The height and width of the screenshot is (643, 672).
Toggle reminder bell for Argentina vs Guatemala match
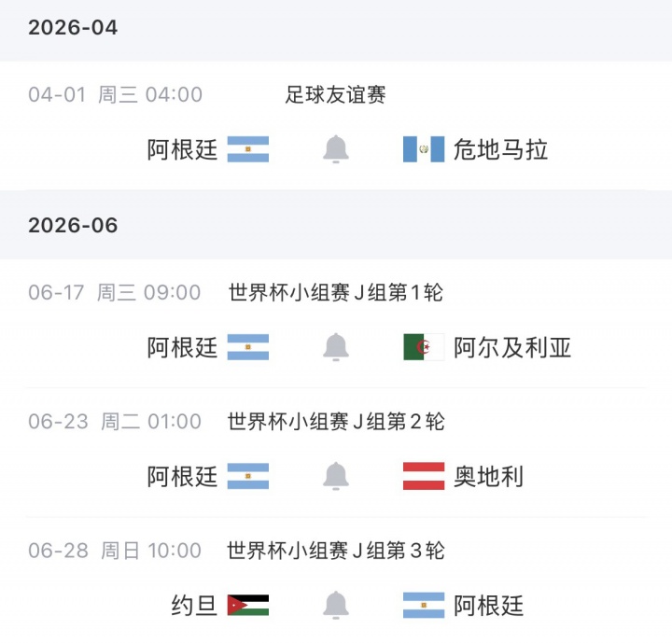coord(336,149)
